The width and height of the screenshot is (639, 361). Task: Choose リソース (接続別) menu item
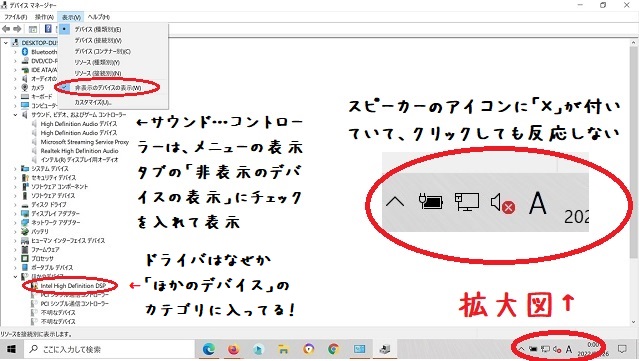pos(98,73)
